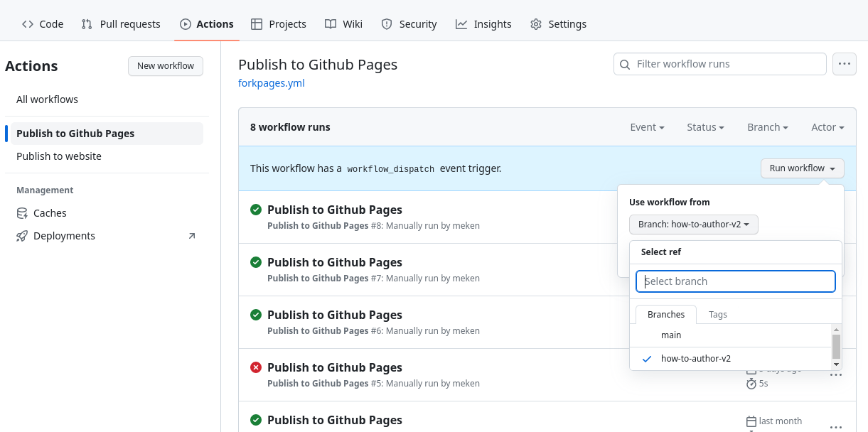Open the Status filter dropdown

705,127
